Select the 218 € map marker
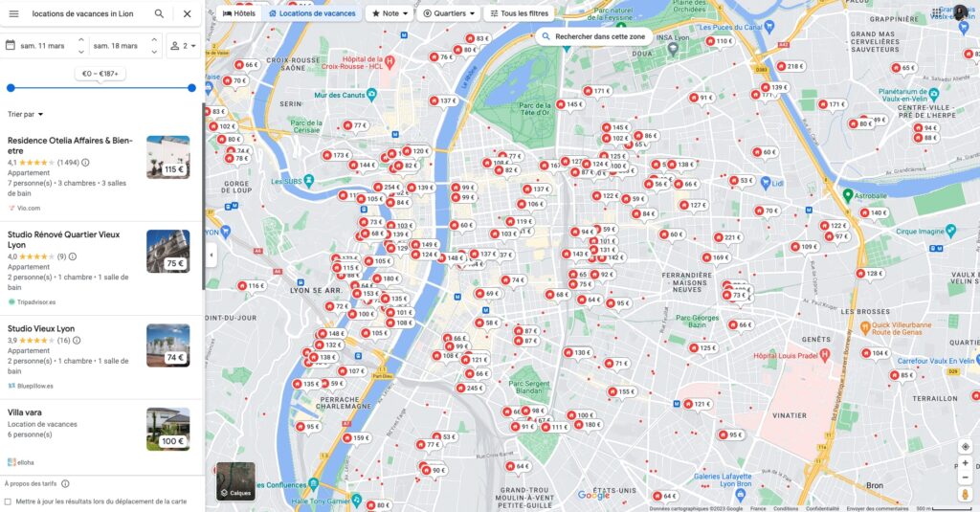Screen dimensions: 980x512 (x=790, y=66)
